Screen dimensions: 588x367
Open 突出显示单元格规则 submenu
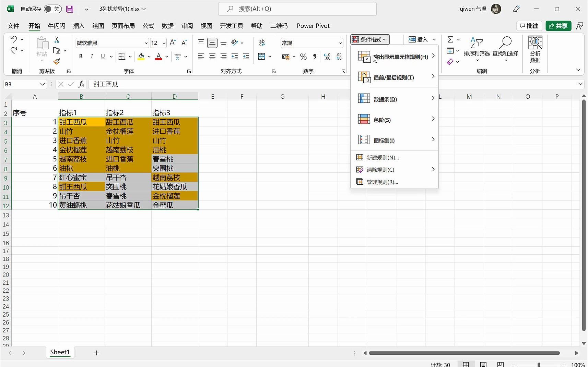(395, 57)
